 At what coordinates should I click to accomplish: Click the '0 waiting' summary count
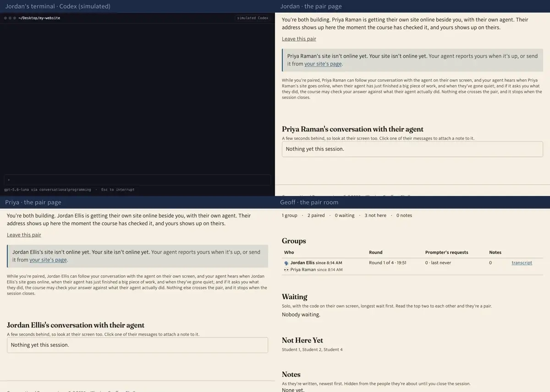345,215
